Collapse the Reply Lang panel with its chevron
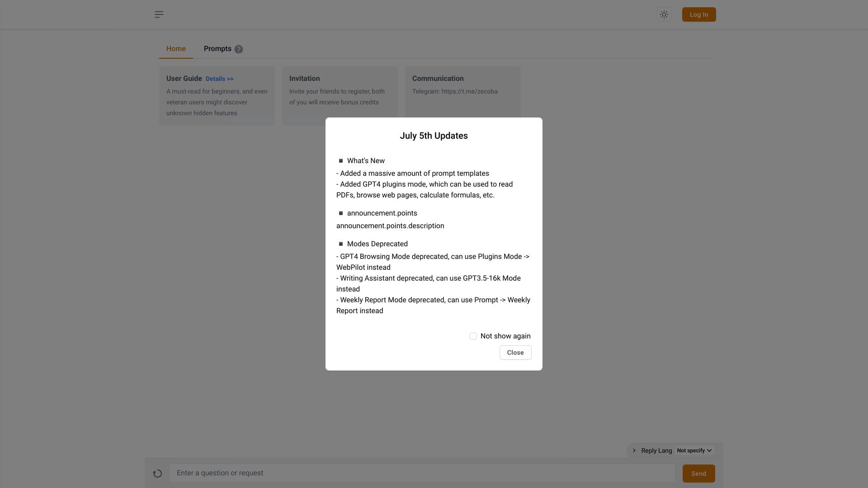 (634, 450)
